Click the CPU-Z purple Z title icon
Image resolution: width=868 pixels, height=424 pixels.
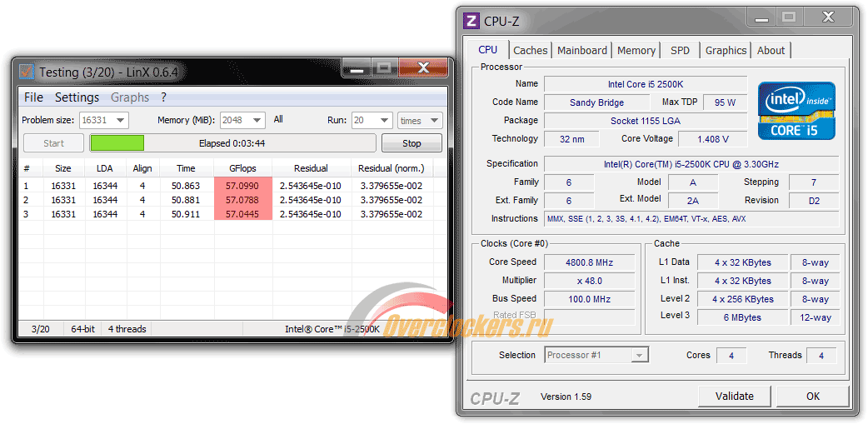click(471, 21)
